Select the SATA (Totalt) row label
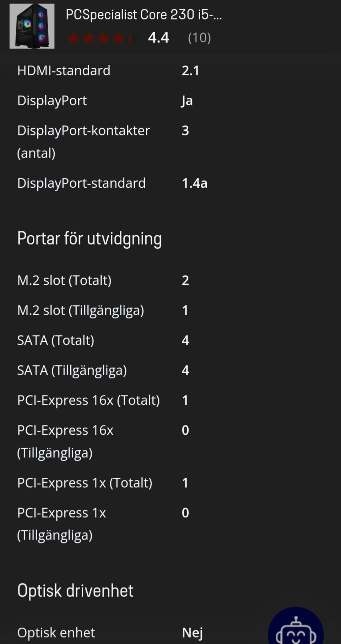The width and height of the screenshot is (341, 644). click(x=56, y=340)
